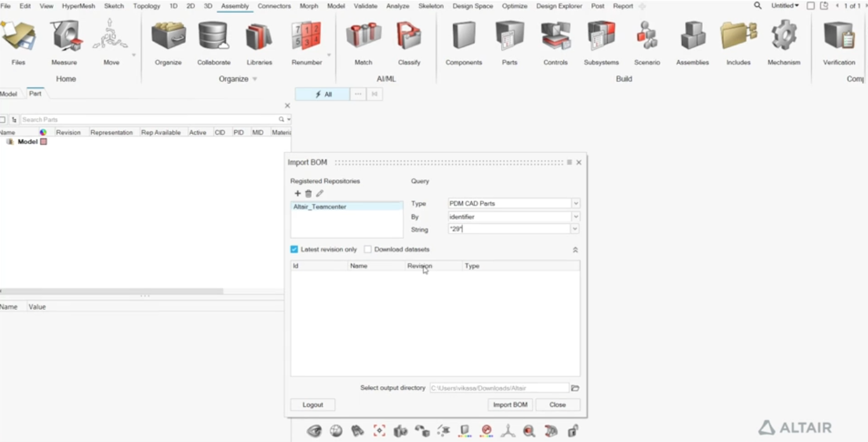Open the Type dropdown PDM CAD Parts
Viewport: 868px width, 442px height.
[x=576, y=204]
